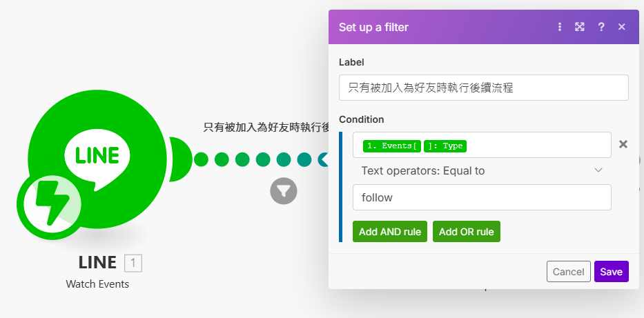Viewport: 644px width, 318px height.
Task: Select the ]: Type variable pill
Action: (x=445, y=146)
